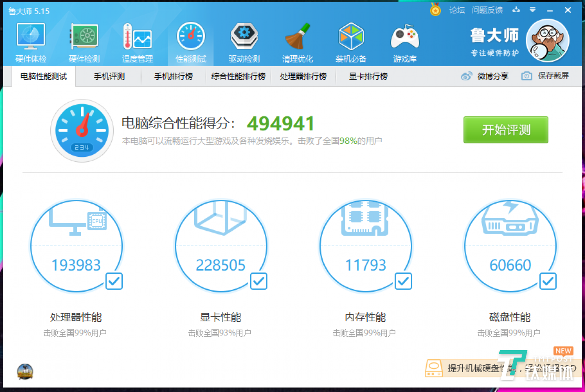Open 清理优化 cleanup and optimization
The height and width of the screenshot is (392, 585).
pyautogui.click(x=297, y=41)
